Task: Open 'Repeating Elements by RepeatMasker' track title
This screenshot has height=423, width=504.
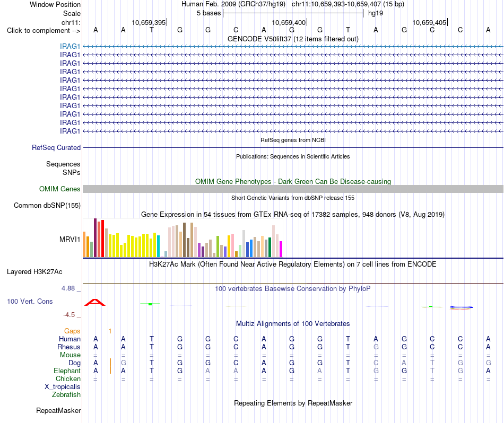Action: [293, 403]
